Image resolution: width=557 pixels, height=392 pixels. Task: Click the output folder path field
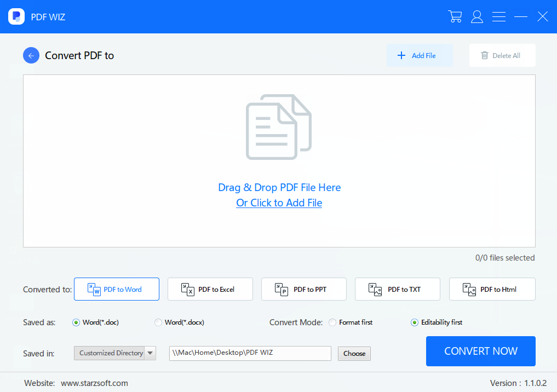[x=250, y=353]
